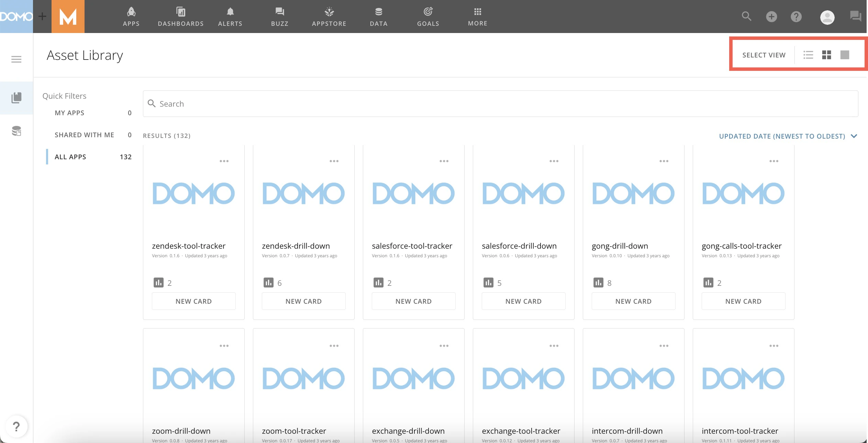The height and width of the screenshot is (443, 868).
Task: Open options menu for intercom-tool-tracker
Action: pos(774,346)
